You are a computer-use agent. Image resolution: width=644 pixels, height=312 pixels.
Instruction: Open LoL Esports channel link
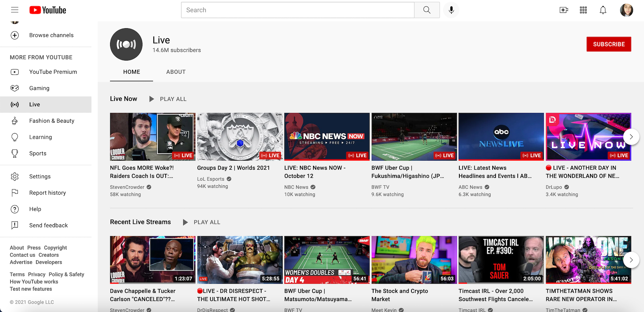point(211,179)
